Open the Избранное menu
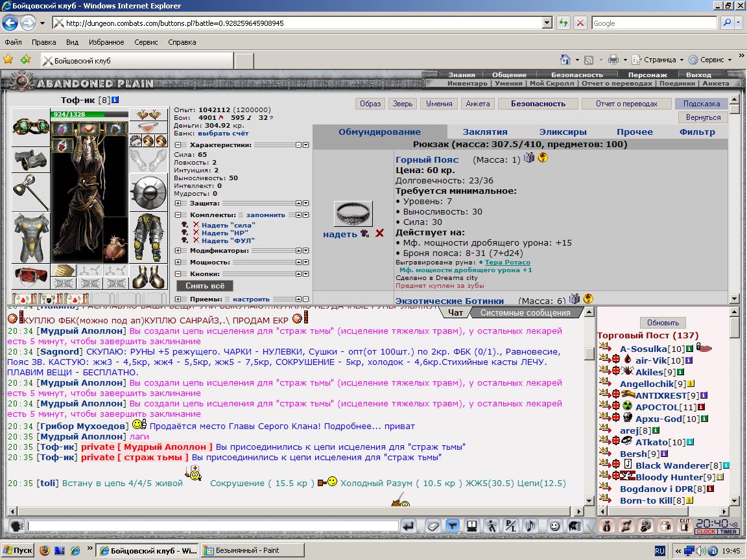 106,42
